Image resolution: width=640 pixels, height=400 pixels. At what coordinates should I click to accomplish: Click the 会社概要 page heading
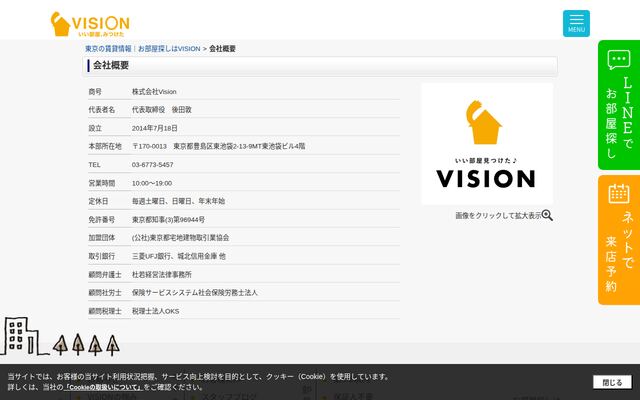111,65
